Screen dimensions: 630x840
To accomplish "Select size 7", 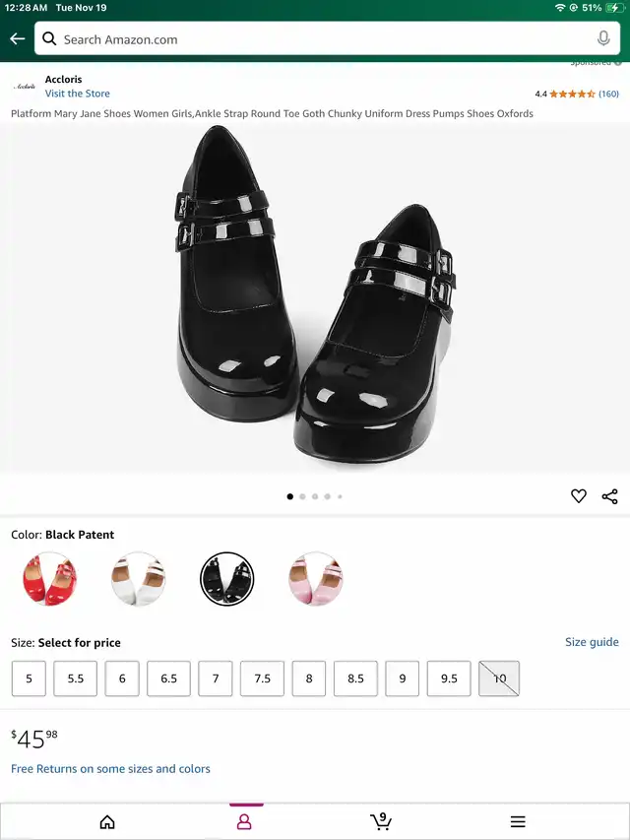I will click(x=216, y=678).
